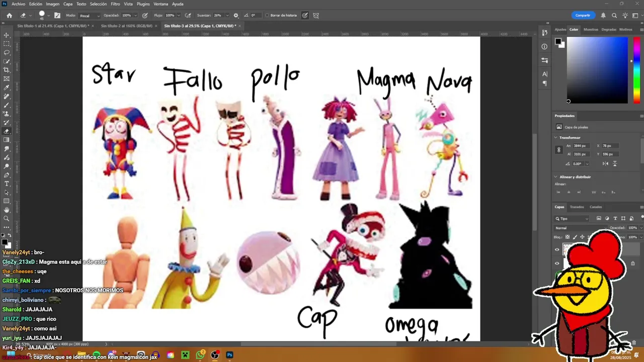Screen dimensions: 644x362
Task: Open the Tipo layer filter dropdown
Action: click(x=572, y=219)
